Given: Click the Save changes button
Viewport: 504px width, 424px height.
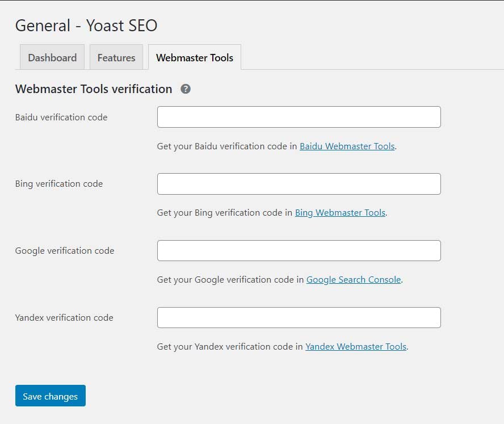Looking at the screenshot, I should click(x=51, y=396).
